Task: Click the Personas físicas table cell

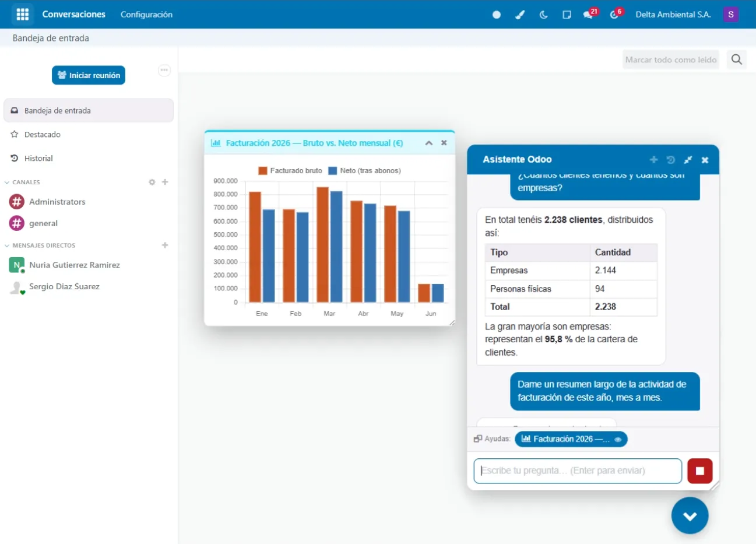Action: tap(537, 289)
